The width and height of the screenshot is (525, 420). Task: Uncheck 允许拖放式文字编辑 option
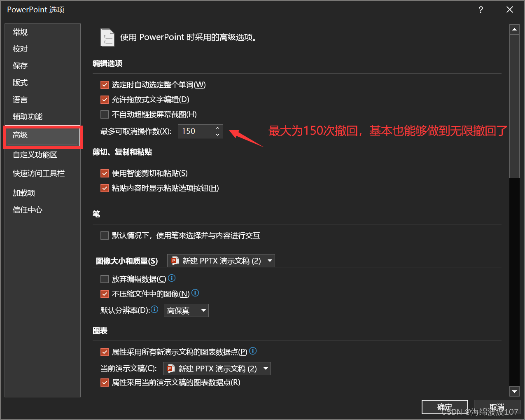pyautogui.click(x=105, y=100)
